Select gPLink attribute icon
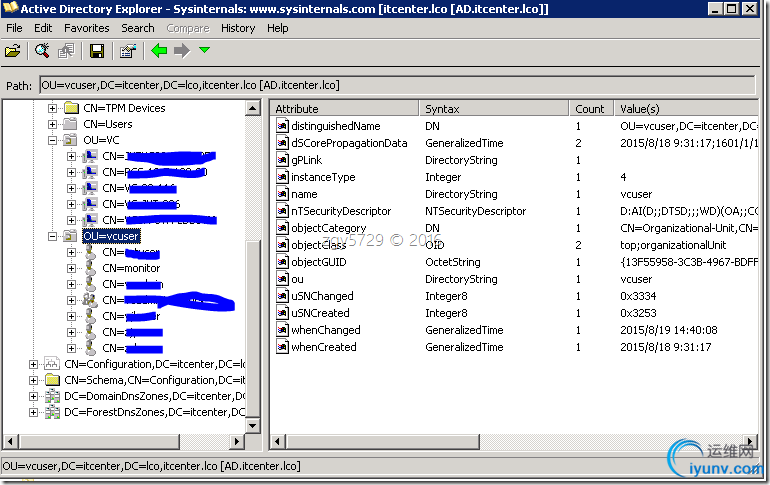This screenshot has height=485, width=770. click(x=282, y=160)
